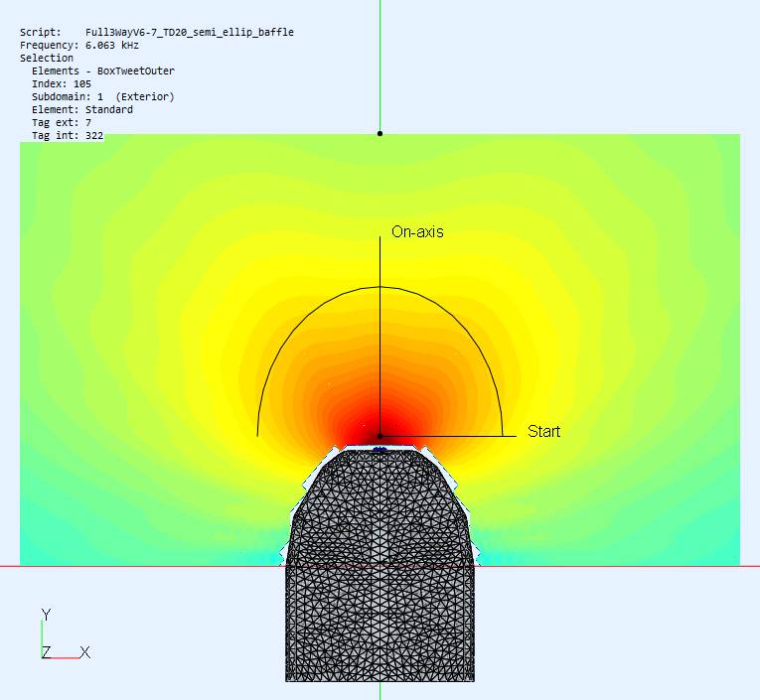Click the 'Subdomain: 1 (Exterior)' line

coord(103,96)
